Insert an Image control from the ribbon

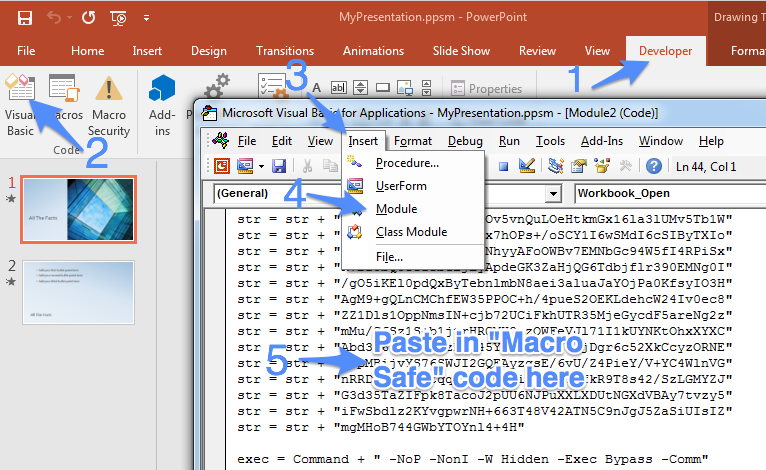pos(405,88)
